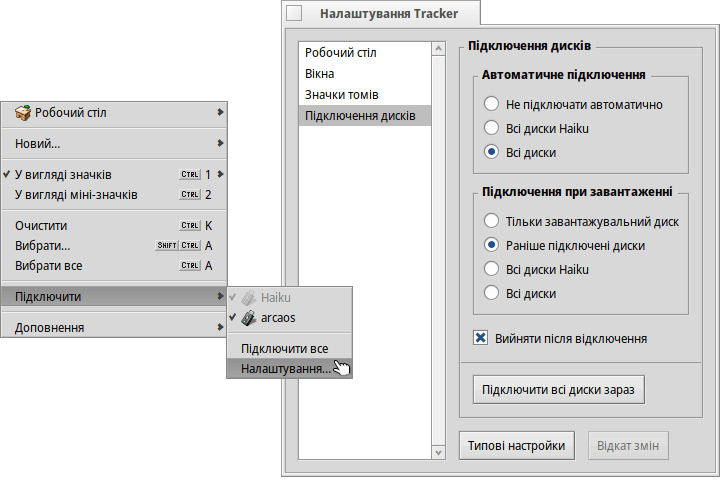Screen dimensions: 720x480
Task: Choose Всі диски under Підключення при завантаженні
Action: (491, 293)
